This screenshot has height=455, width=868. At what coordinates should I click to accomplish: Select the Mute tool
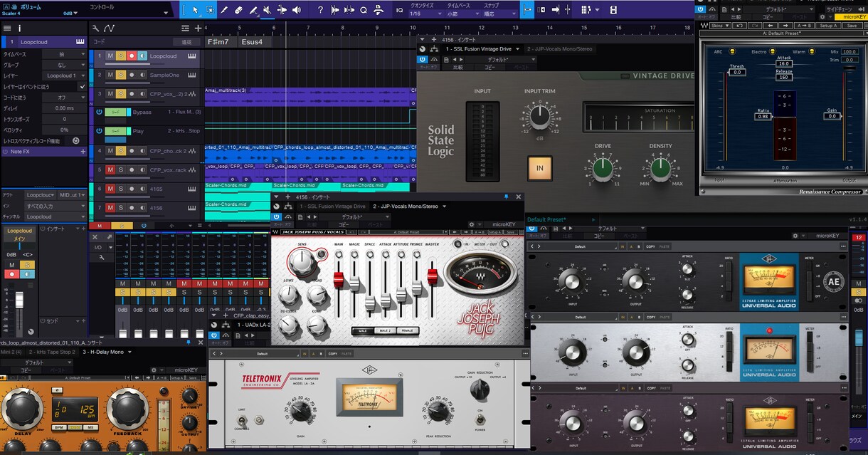[267, 10]
